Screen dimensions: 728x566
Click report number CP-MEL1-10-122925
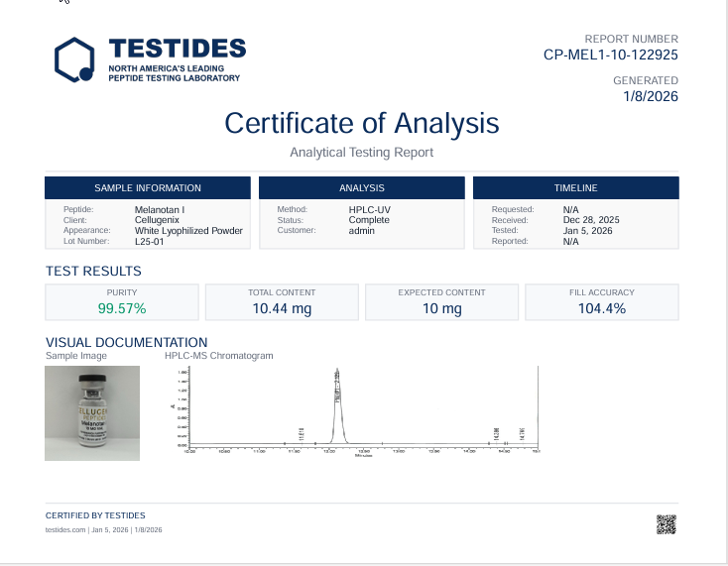point(611,56)
